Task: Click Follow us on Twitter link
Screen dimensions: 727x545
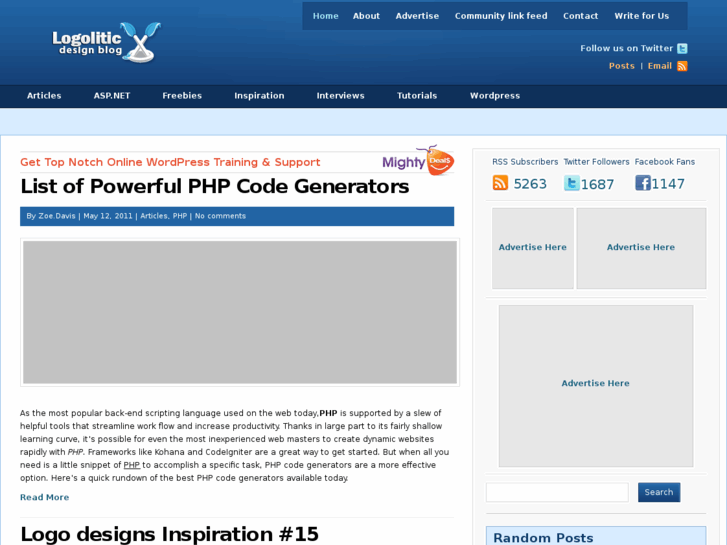Action: click(626, 48)
